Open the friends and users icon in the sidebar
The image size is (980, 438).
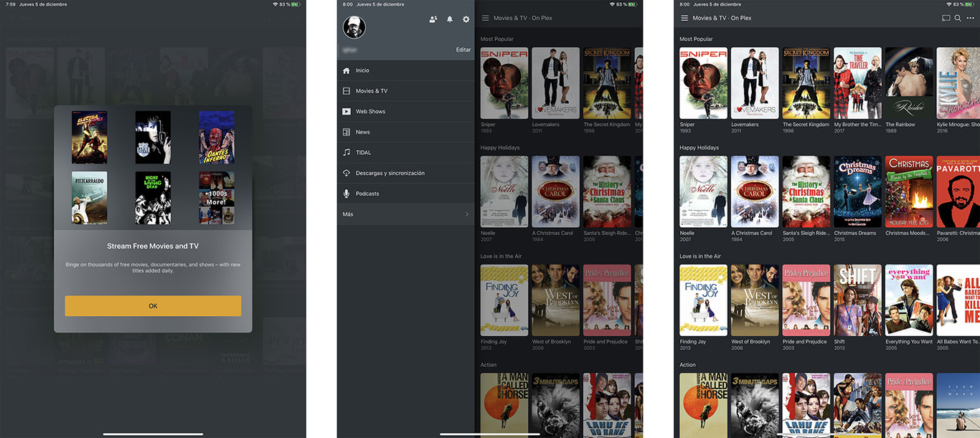click(x=433, y=19)
